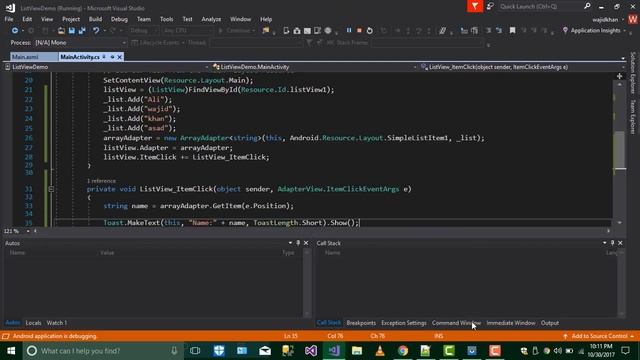Screen dimensions: 640x360
Task: Pause debugging with Break All icon
Action: pos(349,31)
